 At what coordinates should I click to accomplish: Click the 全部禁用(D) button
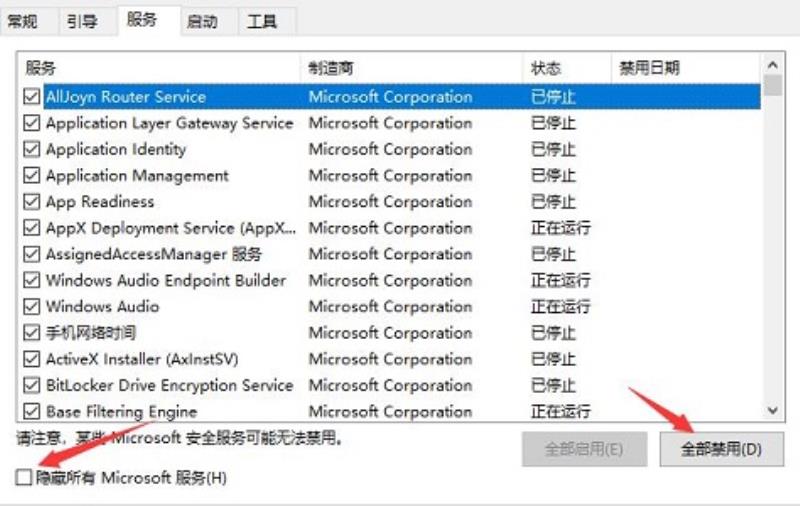point(721,449)
